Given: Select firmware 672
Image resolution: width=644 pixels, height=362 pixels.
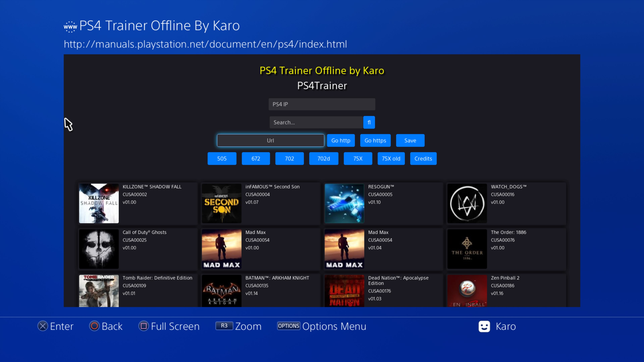Looking at the screenshot, I should (x=256, y=158).
